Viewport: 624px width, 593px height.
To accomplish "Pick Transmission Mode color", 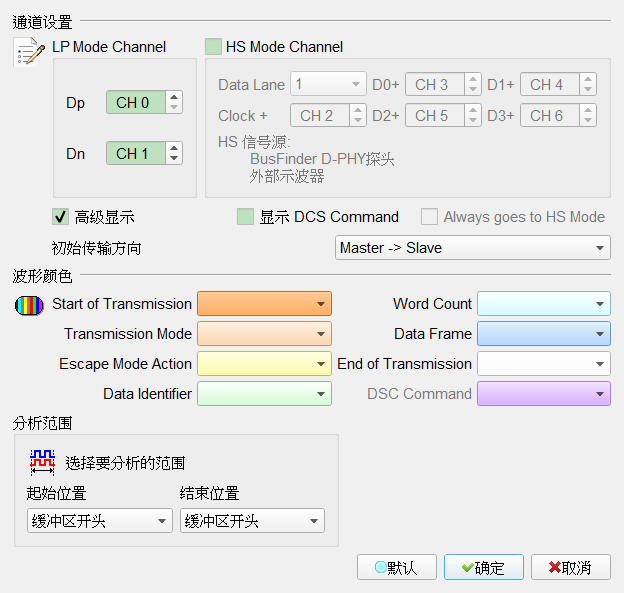I will (264, 334).
